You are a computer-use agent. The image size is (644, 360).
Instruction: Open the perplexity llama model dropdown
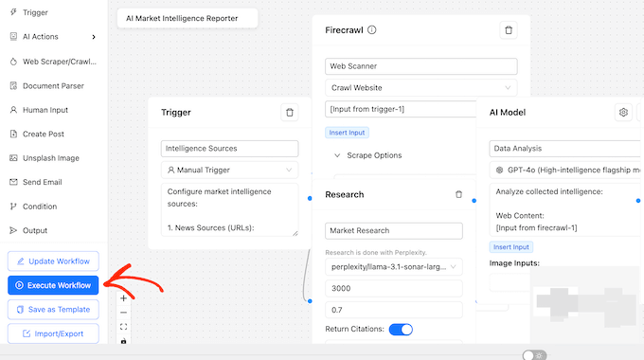pyautogui.click(x=394, y=267)
